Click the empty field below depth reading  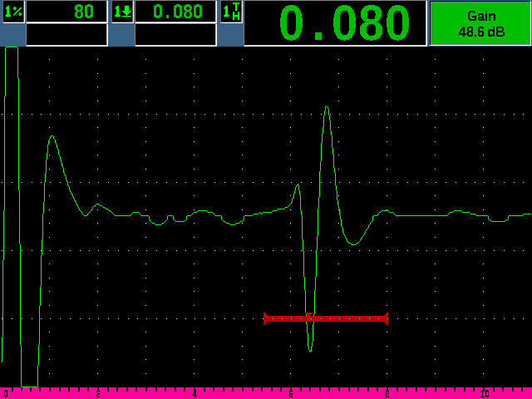[x=175, y=35]
